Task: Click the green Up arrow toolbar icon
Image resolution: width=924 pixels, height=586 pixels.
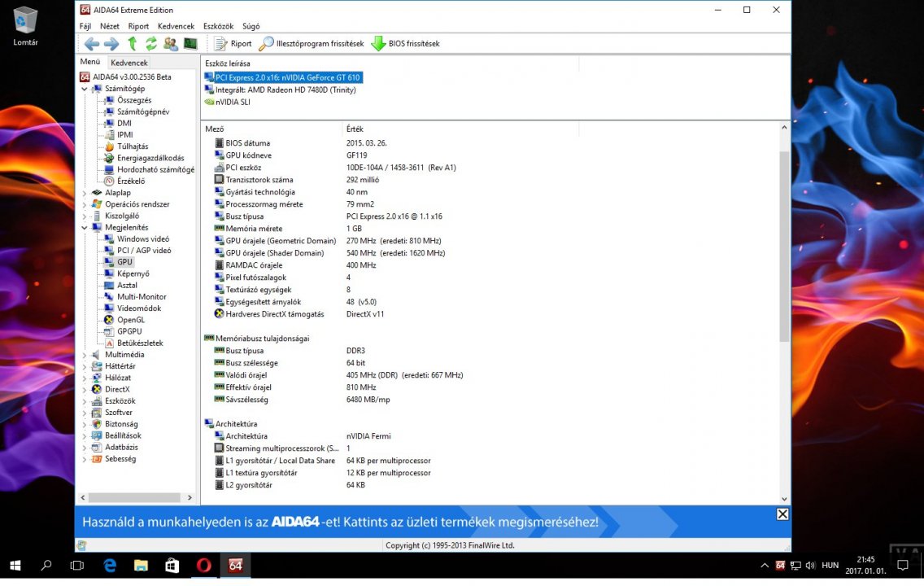Action: tap(132, 44)
